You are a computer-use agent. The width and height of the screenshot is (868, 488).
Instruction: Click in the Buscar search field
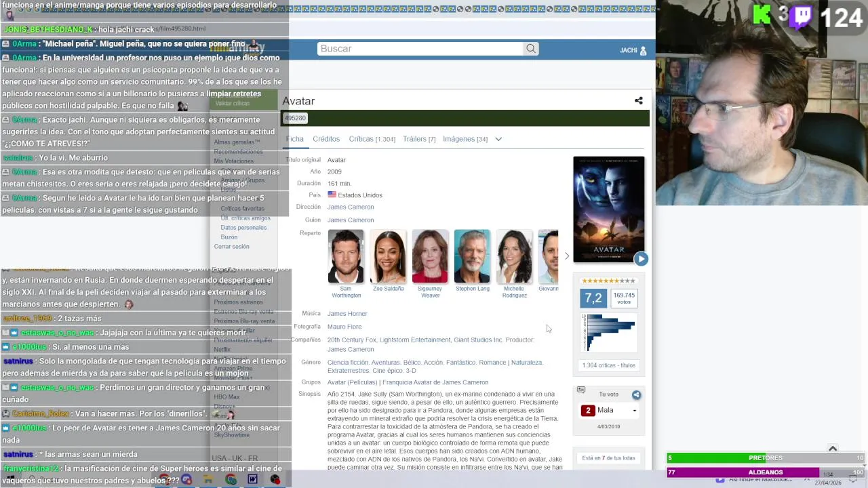click(420, 49)
